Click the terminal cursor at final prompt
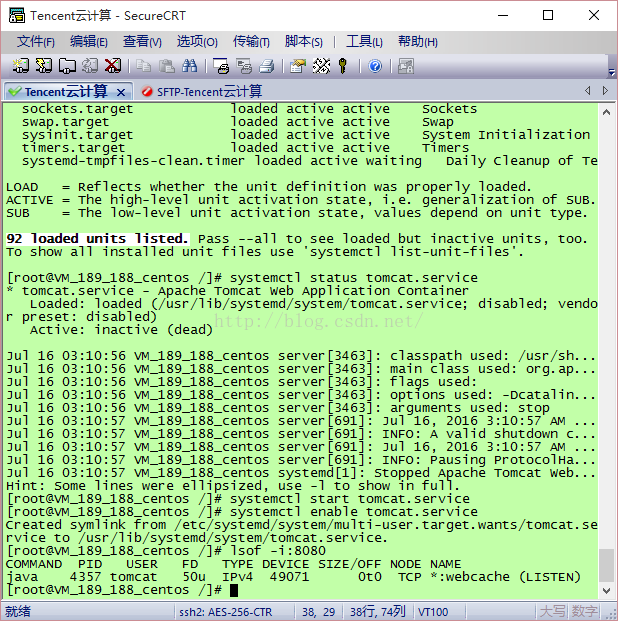This screenshot has height=621, width=618. (x=234, y=590)
